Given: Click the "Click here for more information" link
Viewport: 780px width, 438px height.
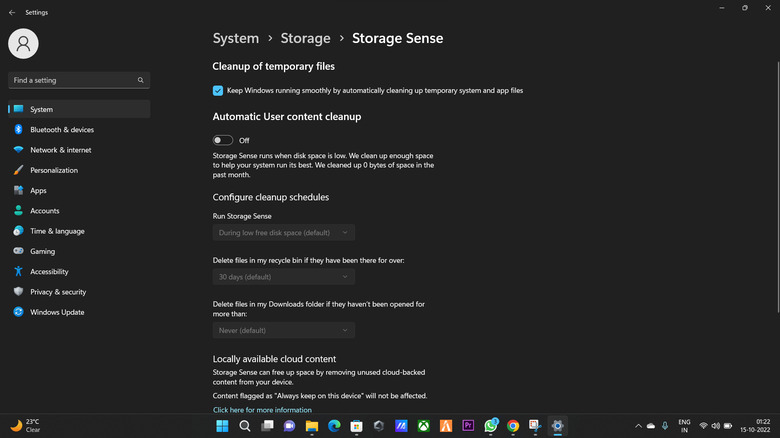Looking at the screenshot, I should point(262,410).
